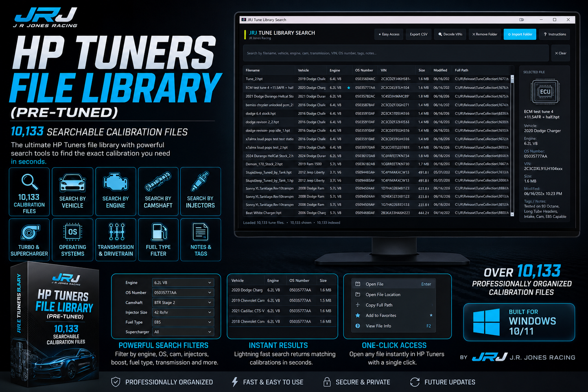Viewport: 588px width, 392px height.
Task: Click the scrollbar down arrow in results table
Action: (x=512, y=214)
